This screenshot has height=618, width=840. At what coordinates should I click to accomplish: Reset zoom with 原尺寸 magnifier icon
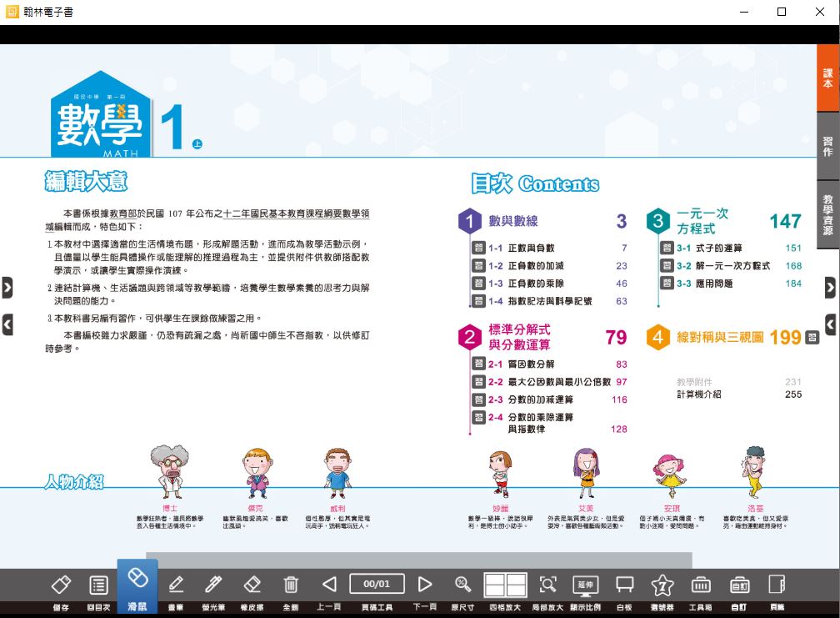click(462, 585)
